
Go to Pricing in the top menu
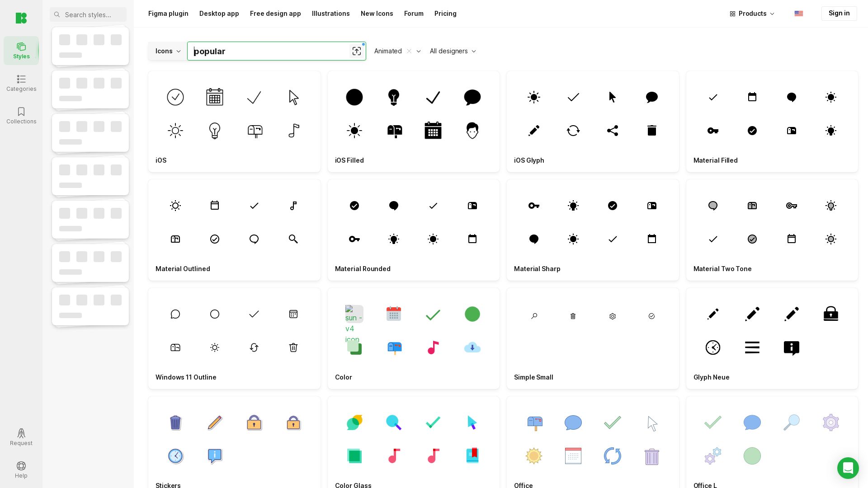(445, 14)
